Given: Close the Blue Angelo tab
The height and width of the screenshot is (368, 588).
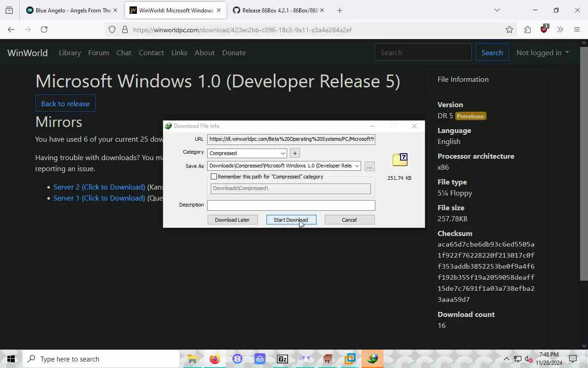Looking at the screenshot, I should click(115, 10).
